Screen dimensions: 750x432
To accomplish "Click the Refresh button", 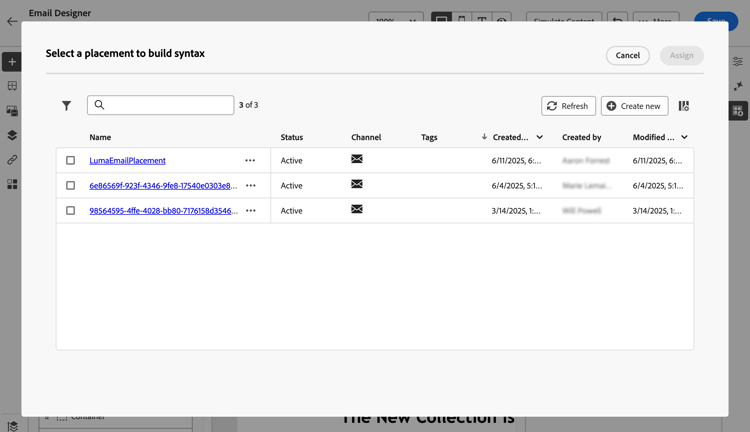I will [568, 106].
